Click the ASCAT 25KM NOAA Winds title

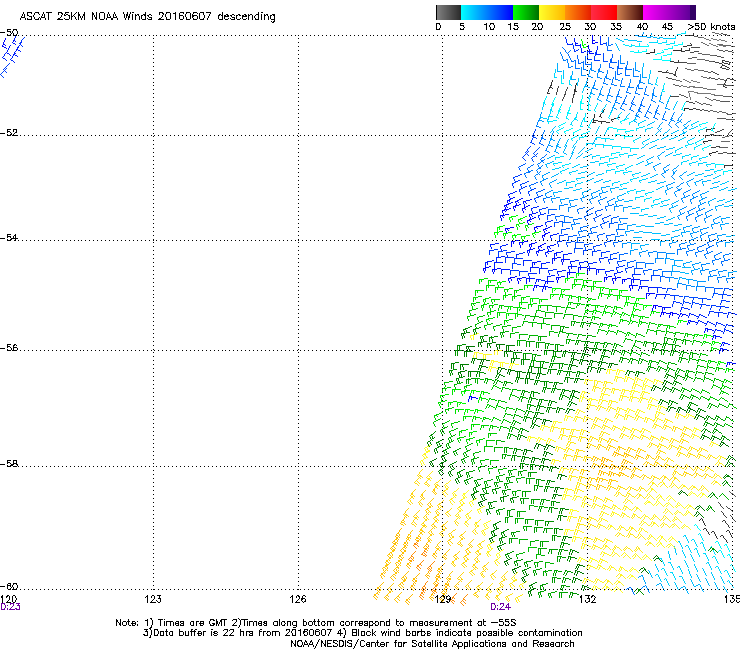click(147, 16)
